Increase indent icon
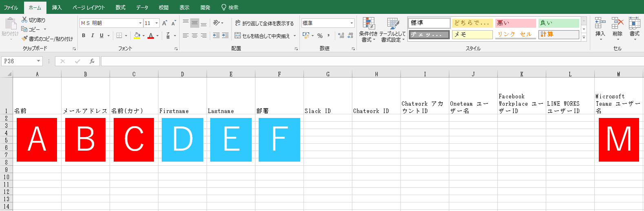 pos(225,36)
